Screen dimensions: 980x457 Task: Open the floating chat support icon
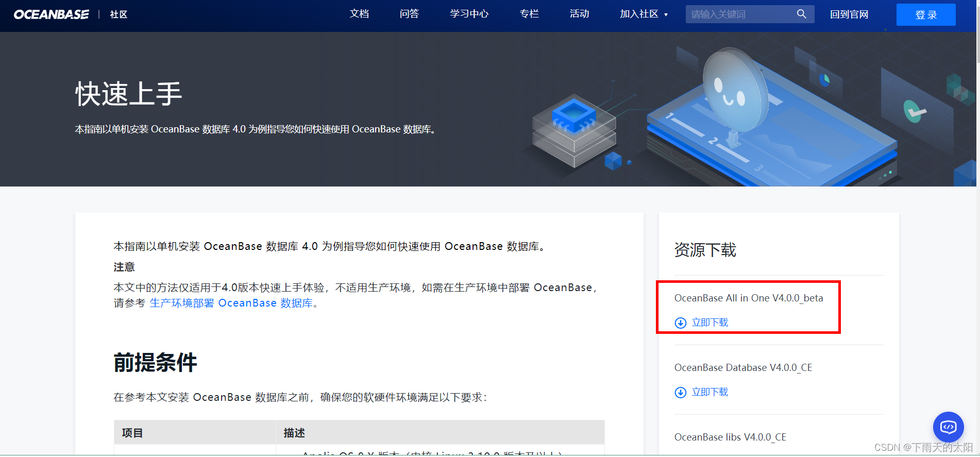point(948,427)
